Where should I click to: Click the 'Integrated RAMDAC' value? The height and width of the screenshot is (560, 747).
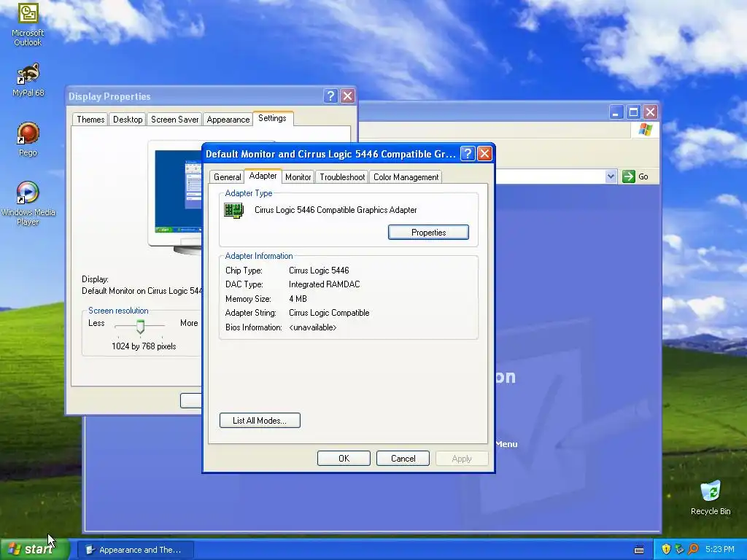(325, 284)
